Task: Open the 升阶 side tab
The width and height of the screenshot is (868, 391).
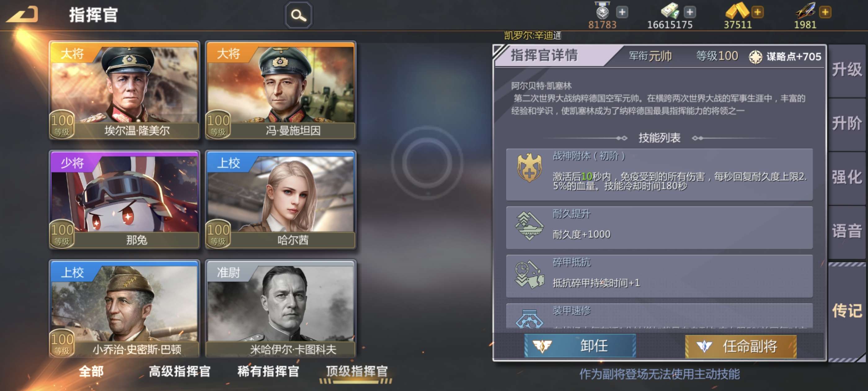Action: click(x=847, y=124)
